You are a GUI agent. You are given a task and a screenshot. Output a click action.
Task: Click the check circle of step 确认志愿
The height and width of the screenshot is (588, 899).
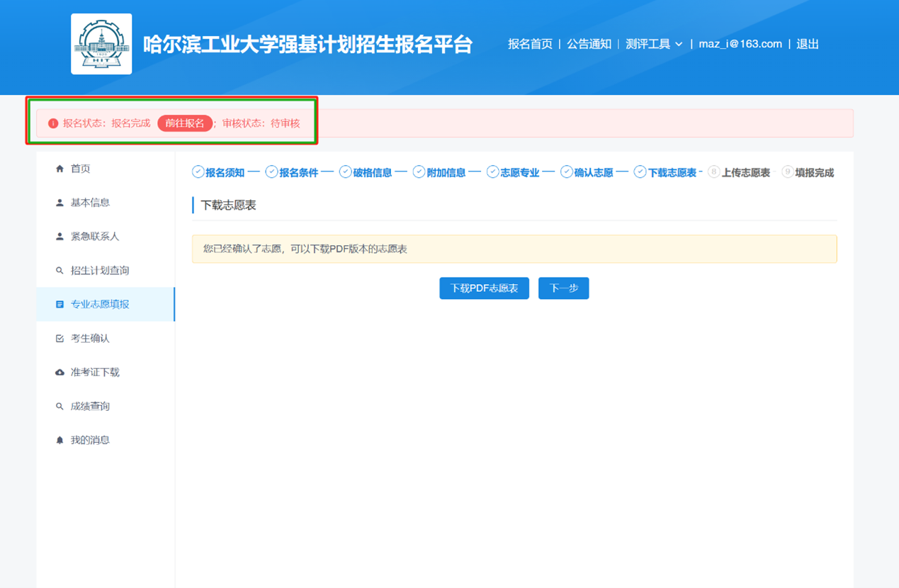click(x=567, y=172)
